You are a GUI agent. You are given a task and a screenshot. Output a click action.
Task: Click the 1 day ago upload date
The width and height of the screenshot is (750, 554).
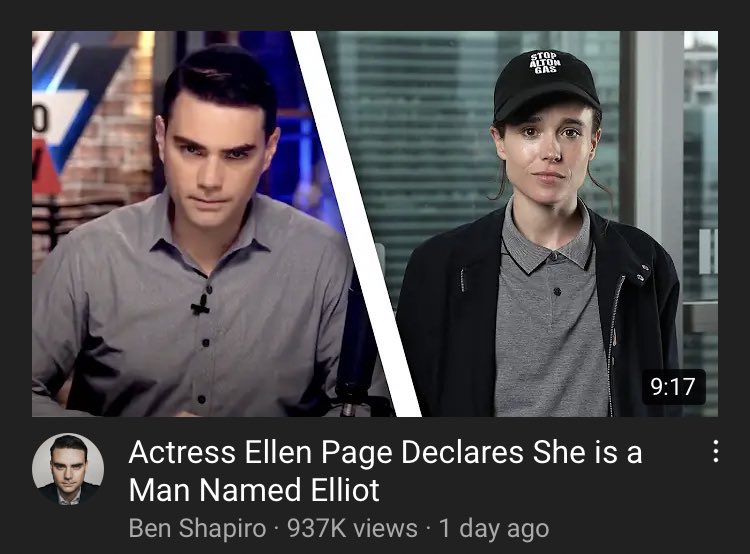[x=494, y=529]
